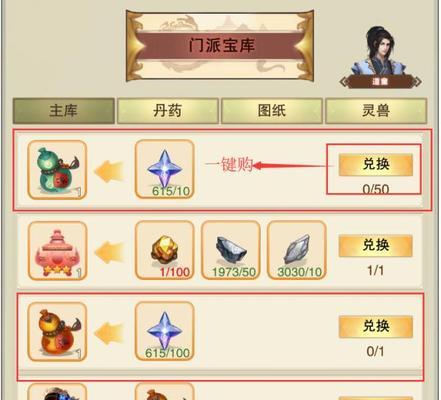The width and height of the screenshot is (441, 400).
Task: Click 兑换 for the orange gourd
Action: pos(376,326)
